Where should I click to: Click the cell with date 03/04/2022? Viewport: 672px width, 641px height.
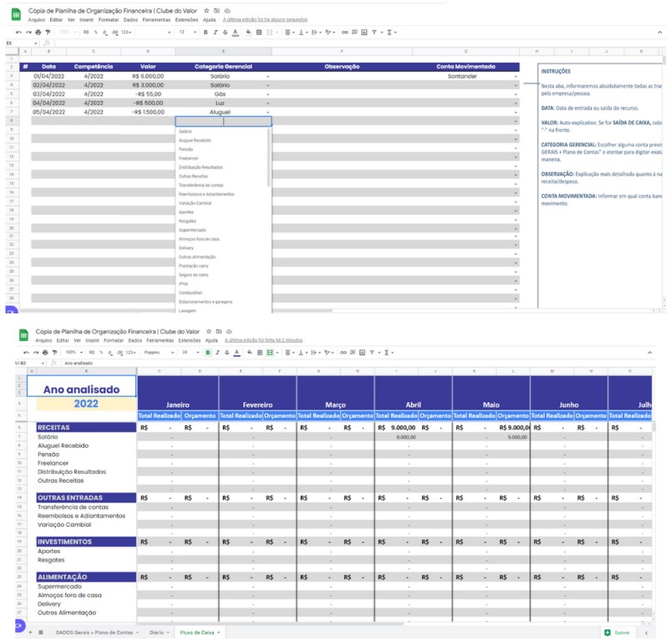coord(48,94)
